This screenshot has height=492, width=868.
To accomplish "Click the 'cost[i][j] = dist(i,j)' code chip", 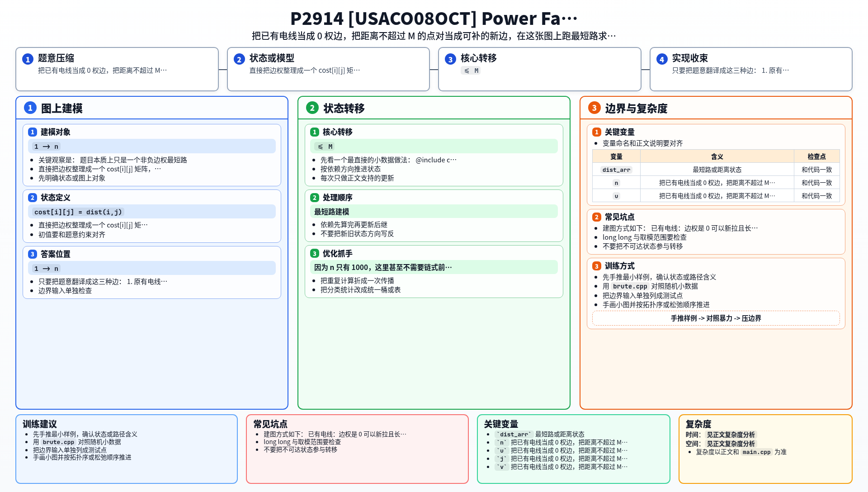I will [x=78, y=212].
